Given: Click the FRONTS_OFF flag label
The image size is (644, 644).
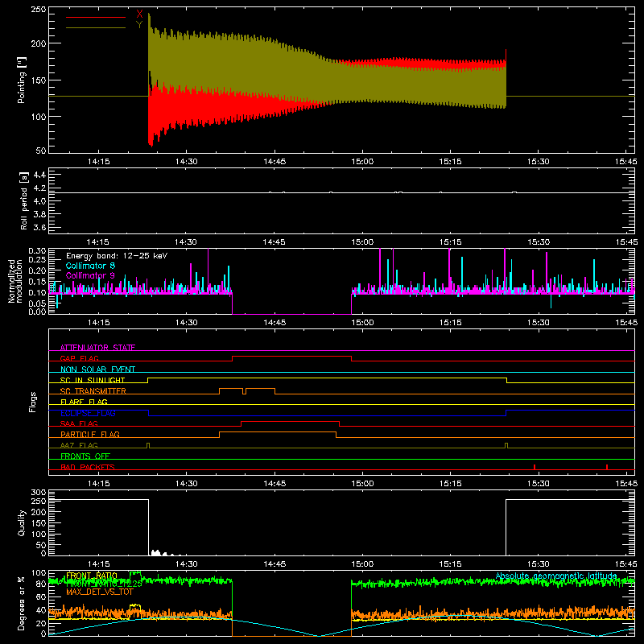Looking at the screenshot, I should coord(85,456).
